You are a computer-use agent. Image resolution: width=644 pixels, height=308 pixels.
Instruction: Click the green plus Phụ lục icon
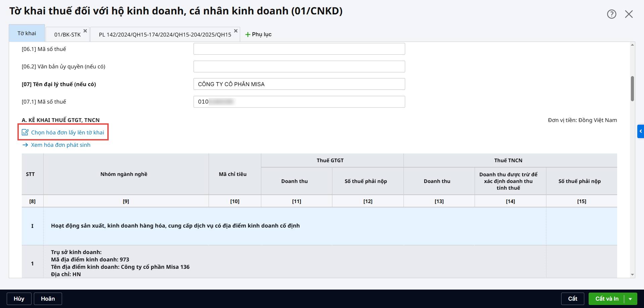(248, 35)
